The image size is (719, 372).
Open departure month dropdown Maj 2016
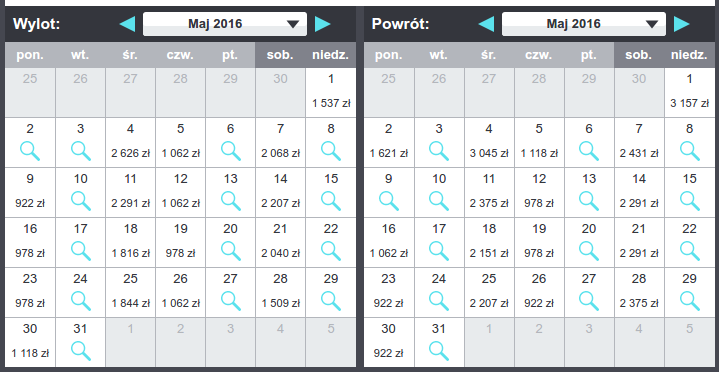point(225,24)
